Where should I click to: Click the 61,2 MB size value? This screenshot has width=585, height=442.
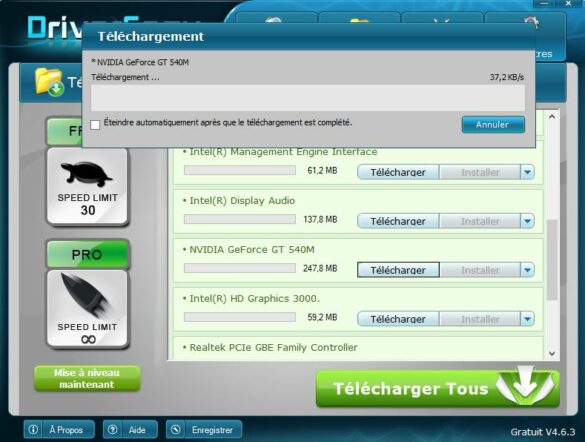pos(322,170)
